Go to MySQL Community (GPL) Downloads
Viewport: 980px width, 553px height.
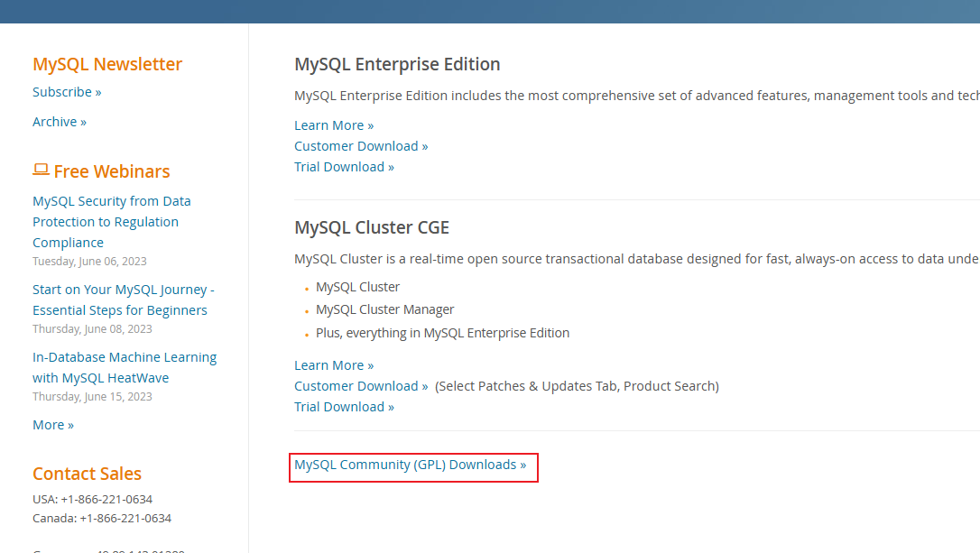click(410, 465)
